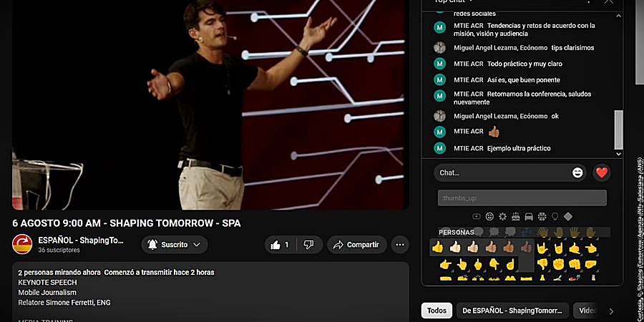Open the ESPAÑOL - ShapingTomorrow channel name
This screenshot has width=644, height=322.
pos(81,240)
